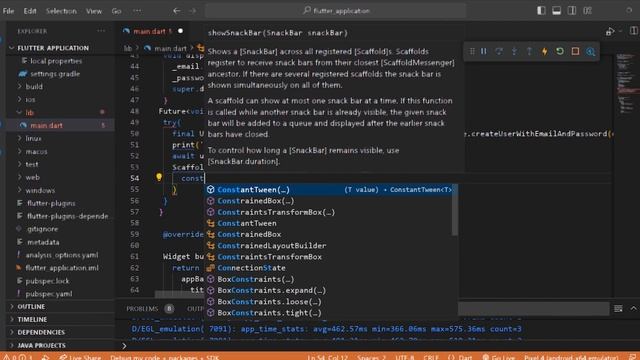Click the green Restart debug icon
Screen dimensions: 640x360
click(x=560, y=51)
